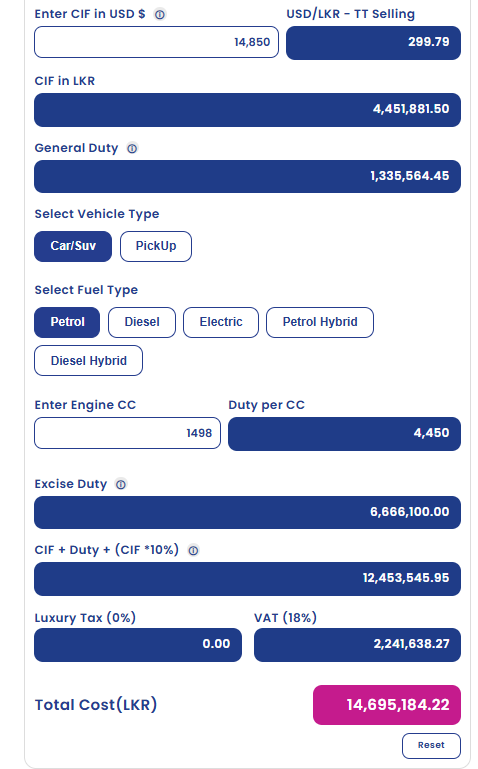Click the Reset button
Image resolution: width=478 pixels, height=769 pixels.
431,745
